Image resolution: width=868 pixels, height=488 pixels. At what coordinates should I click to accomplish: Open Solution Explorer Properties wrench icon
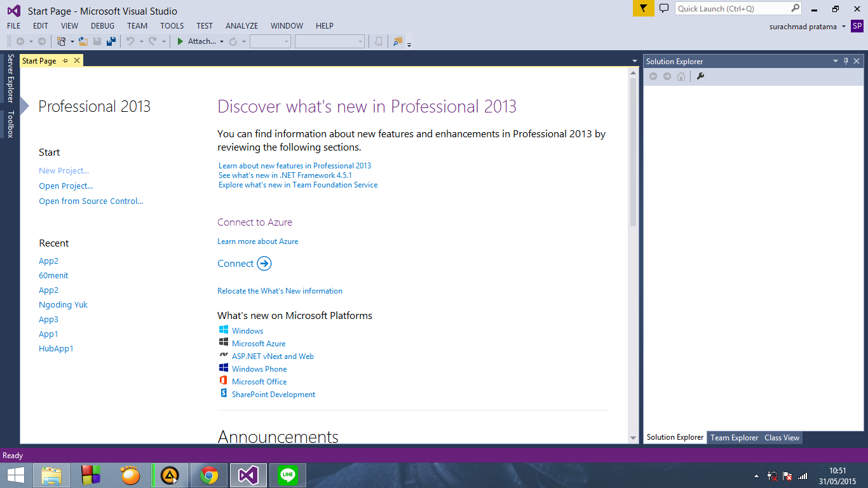[x=701, y=76]
